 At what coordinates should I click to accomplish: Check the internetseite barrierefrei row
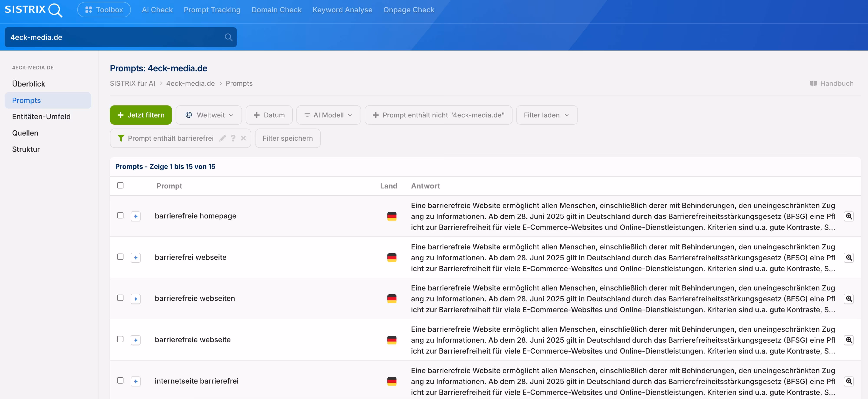point(120,381)
